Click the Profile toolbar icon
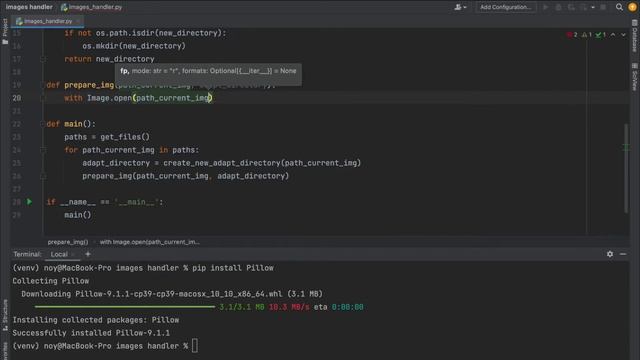 (x=583, y=7)
